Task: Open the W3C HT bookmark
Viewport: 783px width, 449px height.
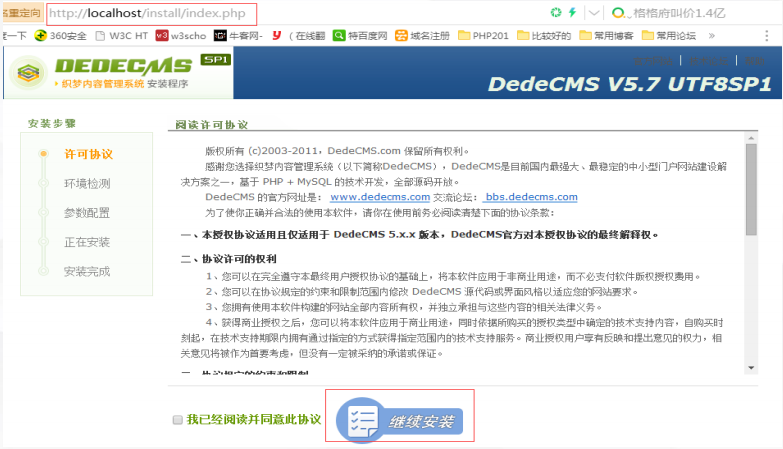Action: pos(122,35)
